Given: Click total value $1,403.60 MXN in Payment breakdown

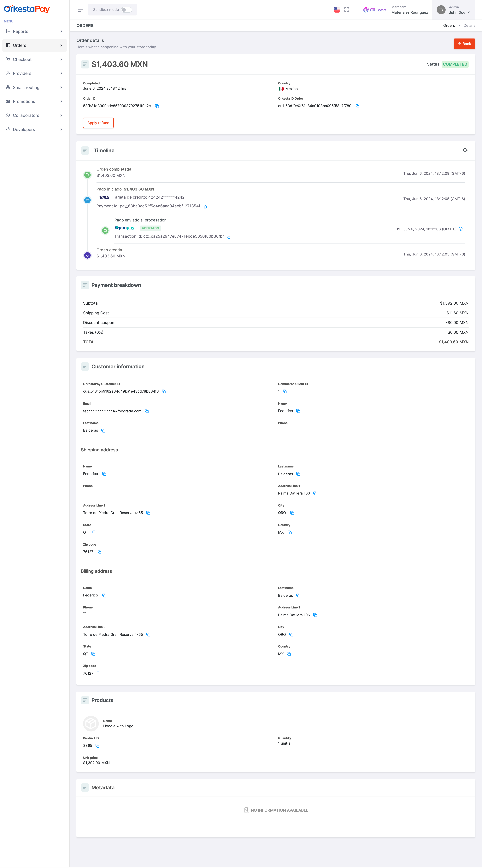Looking at the screenshot, I should (453, 342).
